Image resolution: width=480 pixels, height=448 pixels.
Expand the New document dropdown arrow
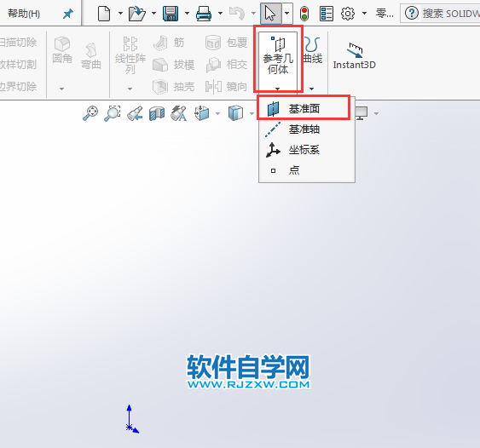[120, 14]
